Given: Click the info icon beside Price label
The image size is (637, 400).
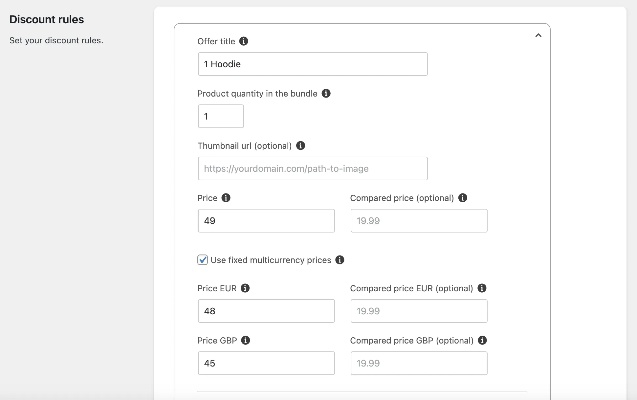Looking at the screenshot, I should [x=226, y=198].
